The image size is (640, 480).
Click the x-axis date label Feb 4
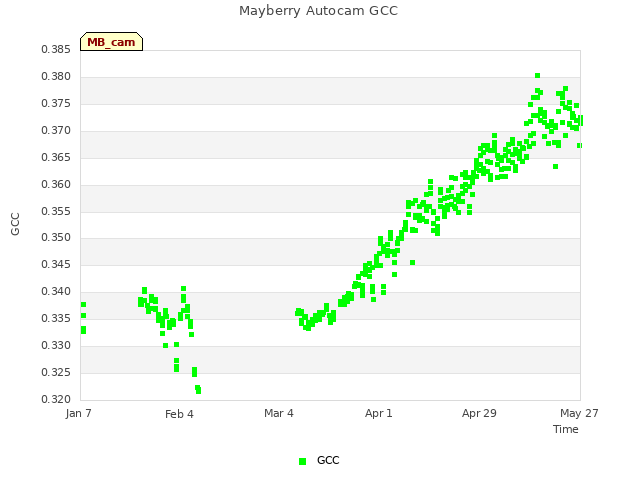pyautogui.click(x=179, y=414)
